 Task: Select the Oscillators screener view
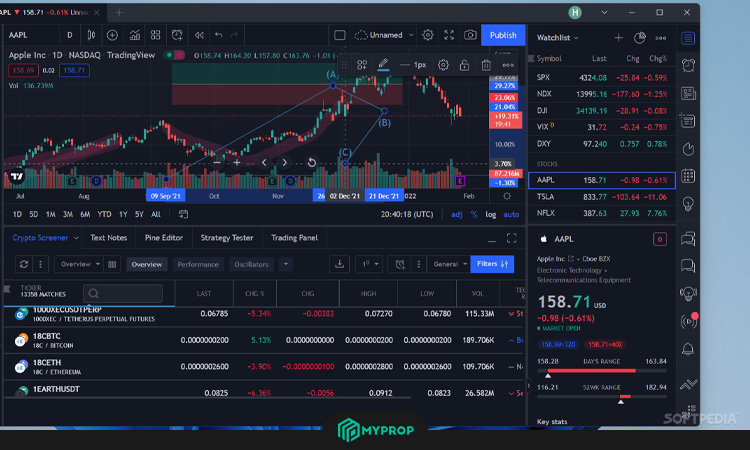[x=251, y=264]
